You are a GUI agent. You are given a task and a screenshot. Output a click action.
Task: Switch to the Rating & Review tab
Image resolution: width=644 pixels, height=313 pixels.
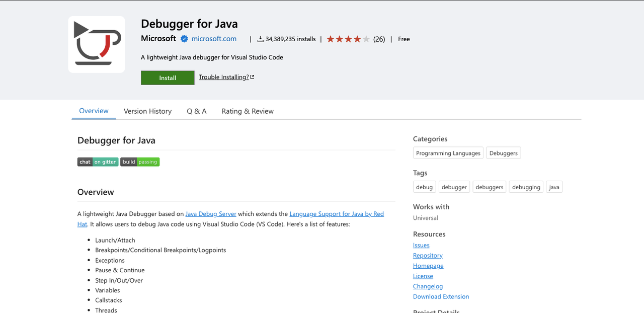tap(248, 111)
